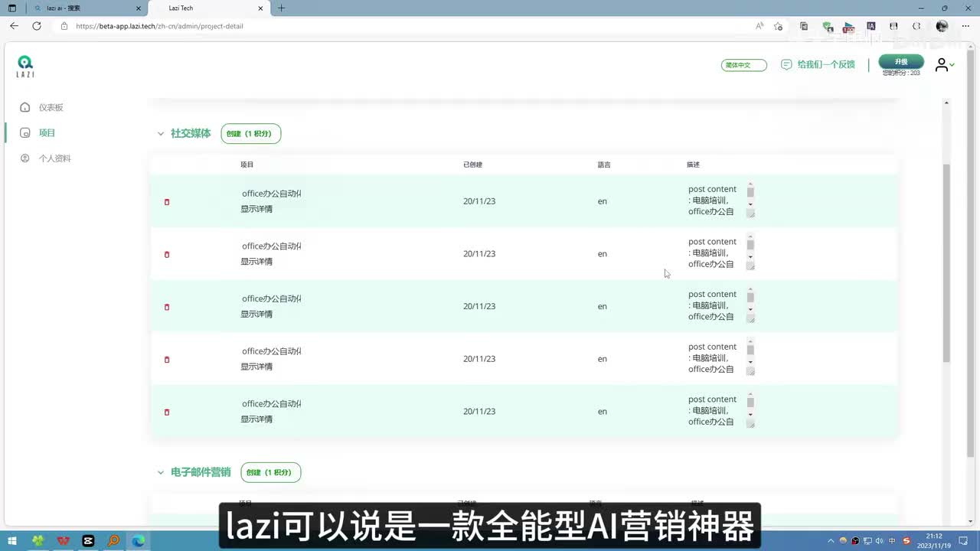Click the browser back arrow
980x551 pixels.
14,26
